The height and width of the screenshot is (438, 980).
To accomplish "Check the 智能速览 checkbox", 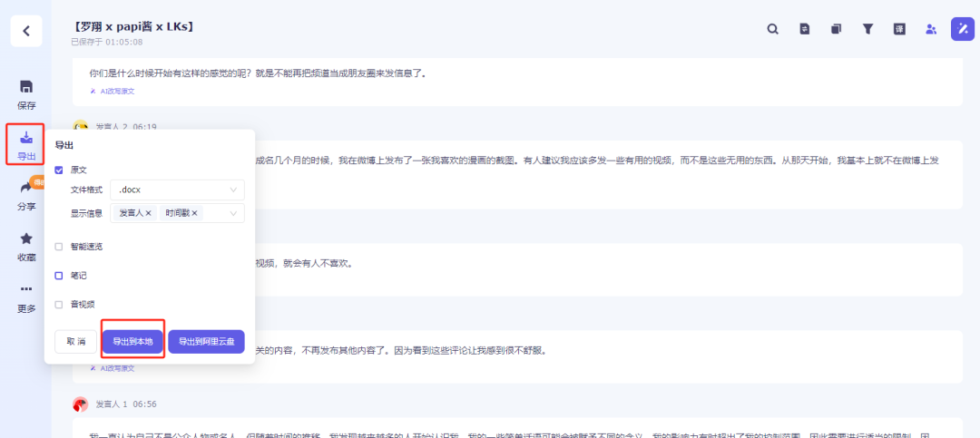I will 59,247.
